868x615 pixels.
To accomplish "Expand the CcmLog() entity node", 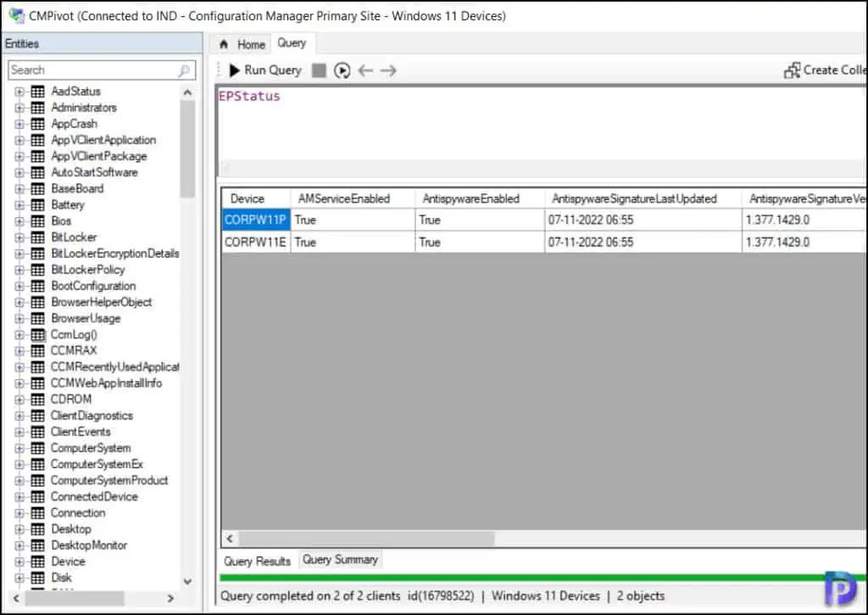I will point(19,335).
